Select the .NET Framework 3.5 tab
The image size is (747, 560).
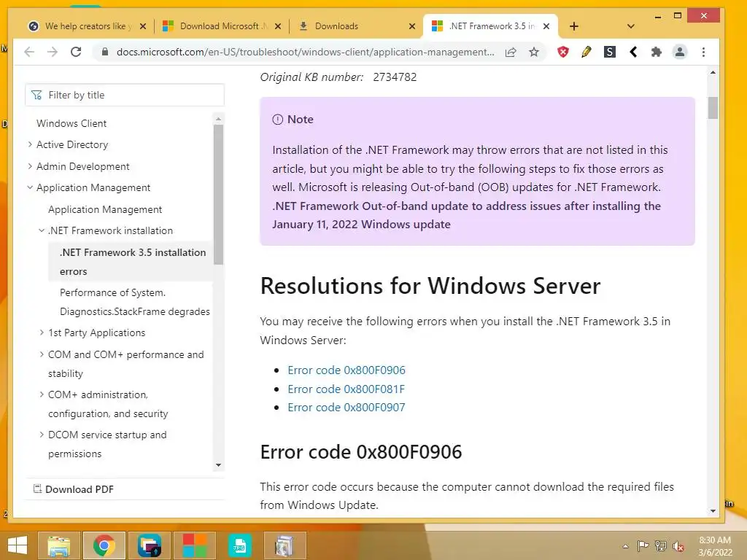(x=492, y=26)
